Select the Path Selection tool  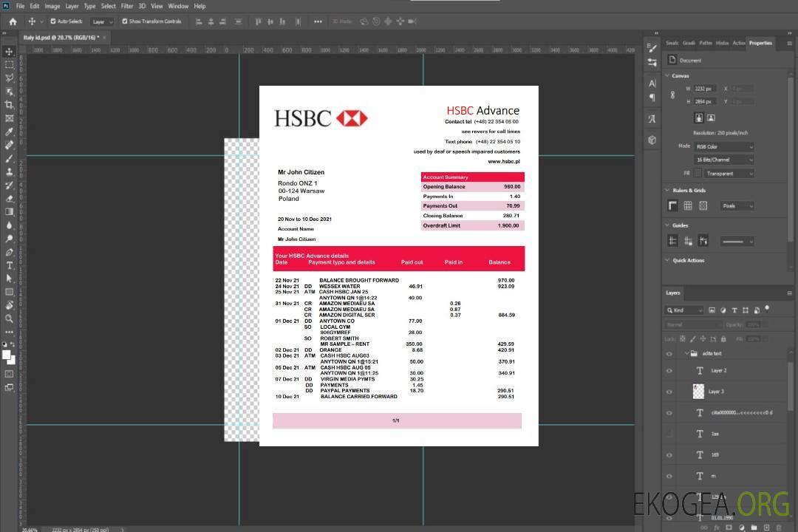coord(9,279)
